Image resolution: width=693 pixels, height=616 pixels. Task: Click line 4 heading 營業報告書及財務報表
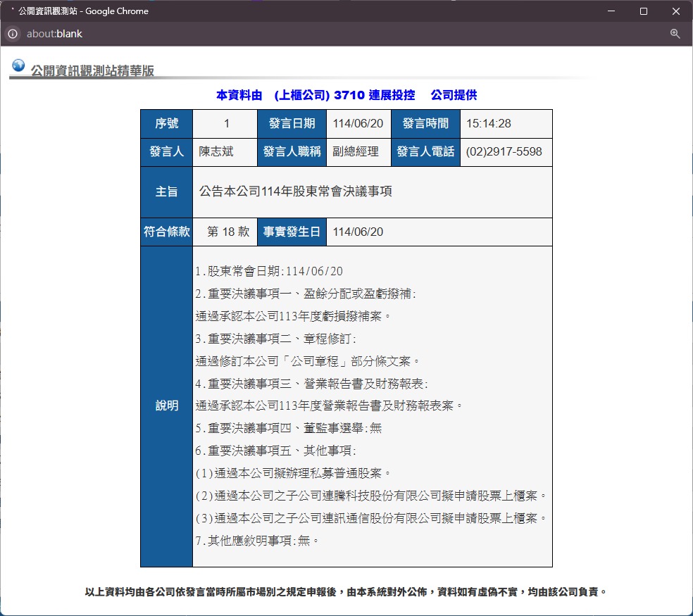pyautogui.click(x=311, y=384)
